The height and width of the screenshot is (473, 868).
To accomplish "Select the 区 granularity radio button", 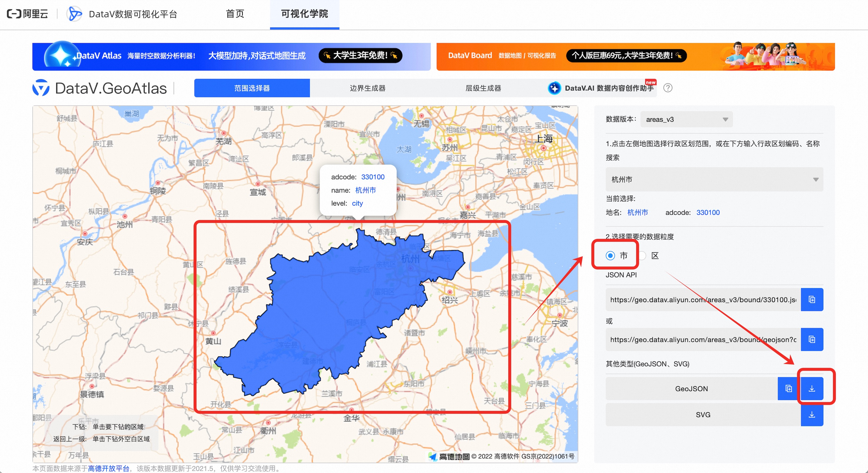I will coord(643,256).
